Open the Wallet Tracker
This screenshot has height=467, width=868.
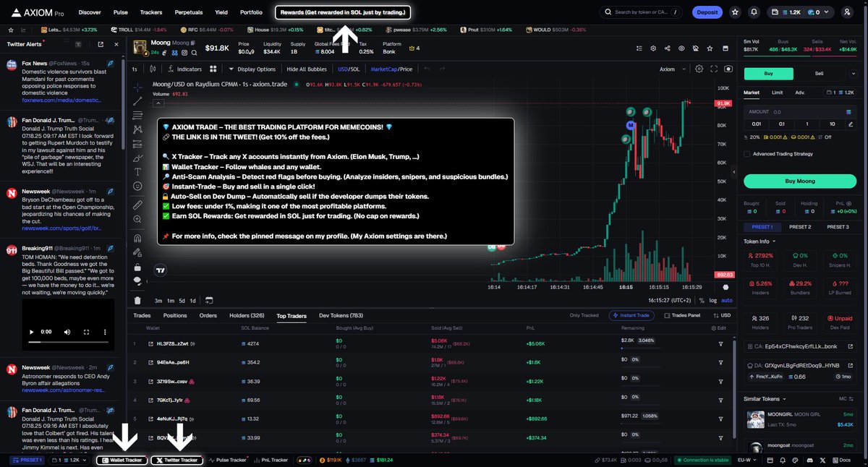click(x=122, y=460)
